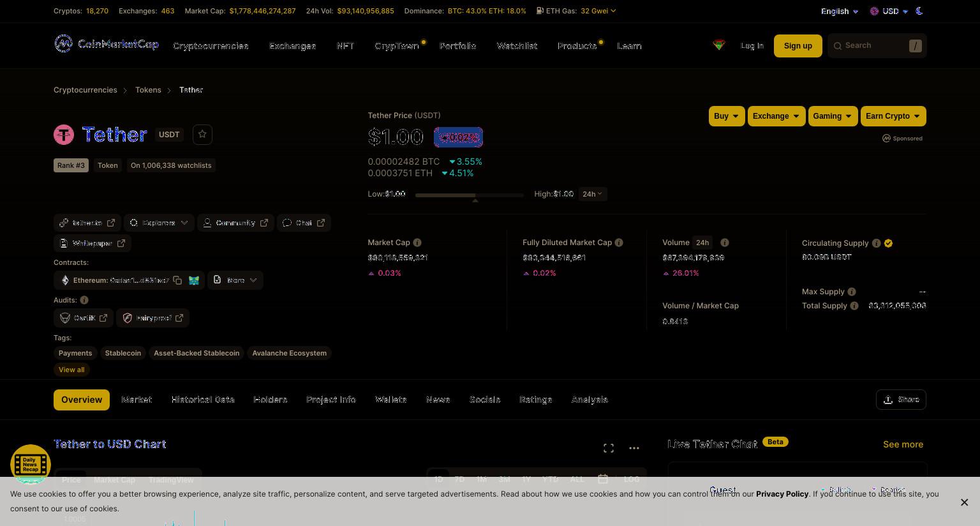Open Portfolio nav item
Image resolution: width=980 pixels, height=526 pixels.
pyautogui.click(x=457, y=46)
